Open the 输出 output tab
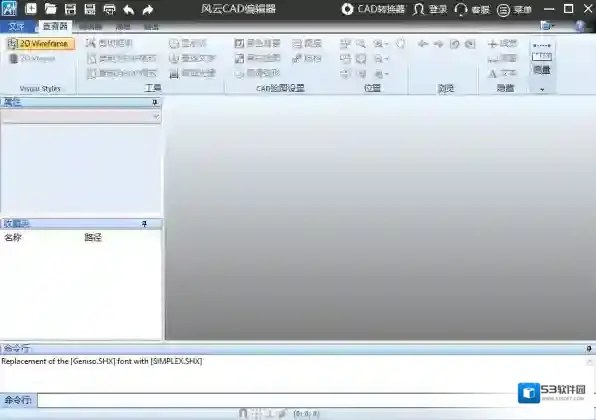 (x=151, y=27)
